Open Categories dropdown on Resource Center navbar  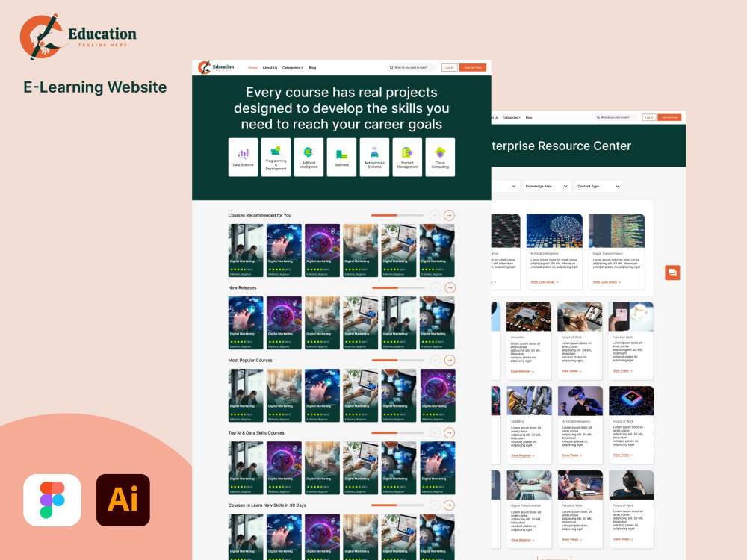(x=511, y=118)
